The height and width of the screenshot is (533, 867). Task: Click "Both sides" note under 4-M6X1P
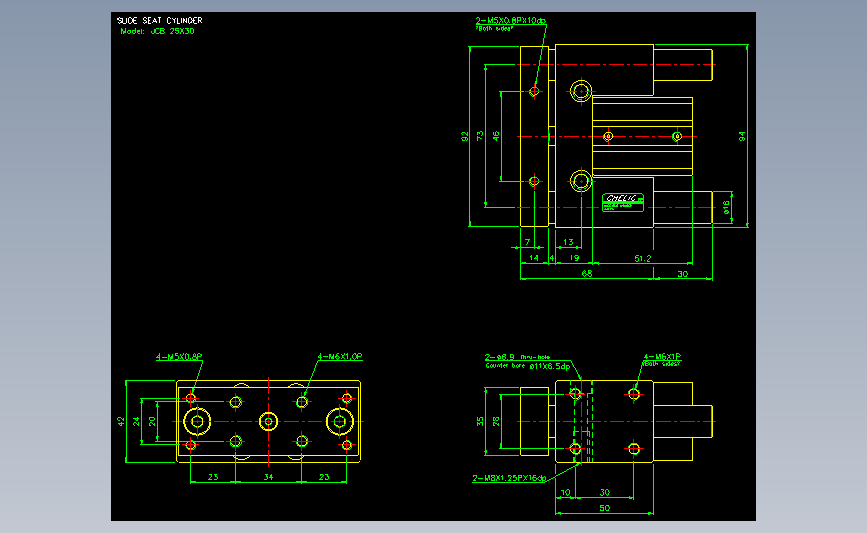[x=662, y=363]
